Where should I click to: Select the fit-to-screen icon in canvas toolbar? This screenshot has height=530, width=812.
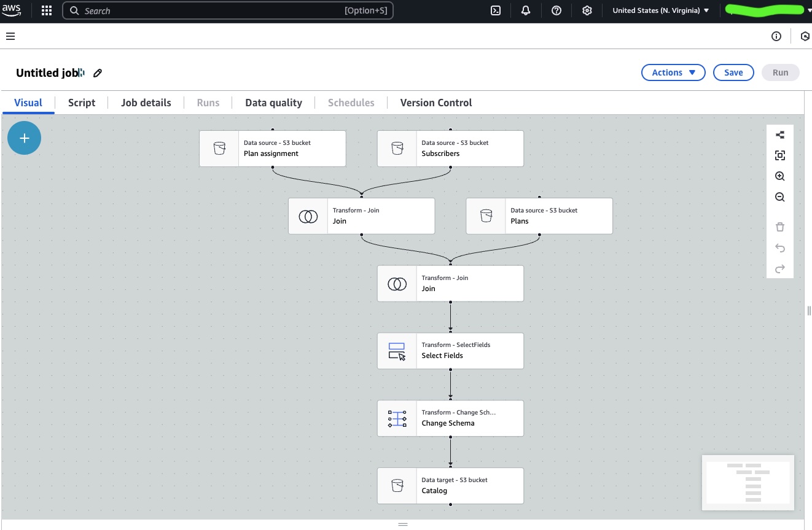(x=779, y=155)
